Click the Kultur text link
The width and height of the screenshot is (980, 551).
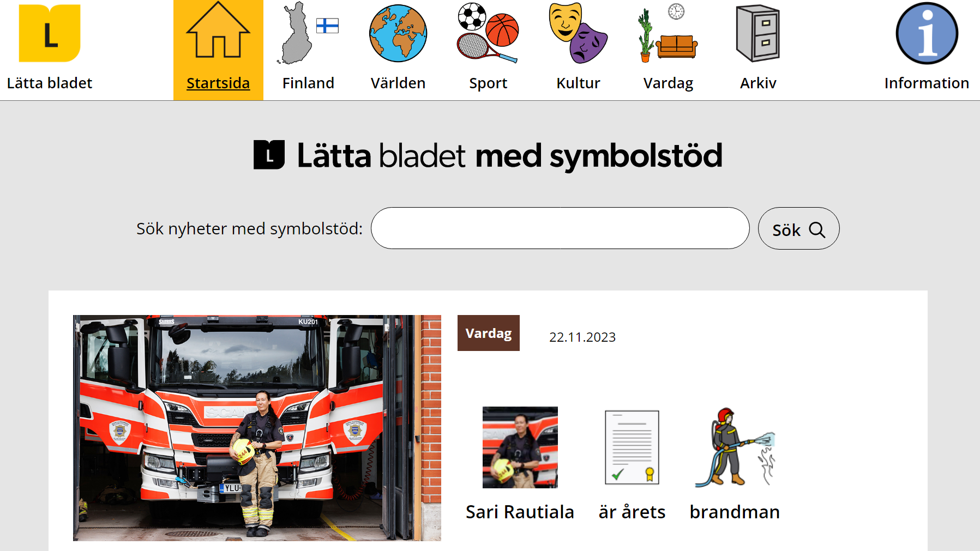click(578, 83)
